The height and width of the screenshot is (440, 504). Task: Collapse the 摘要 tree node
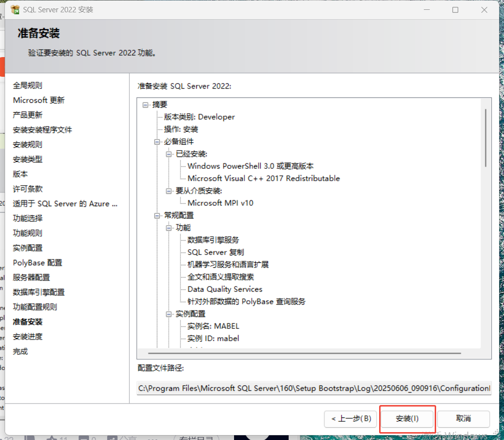(x=145, y=104)
